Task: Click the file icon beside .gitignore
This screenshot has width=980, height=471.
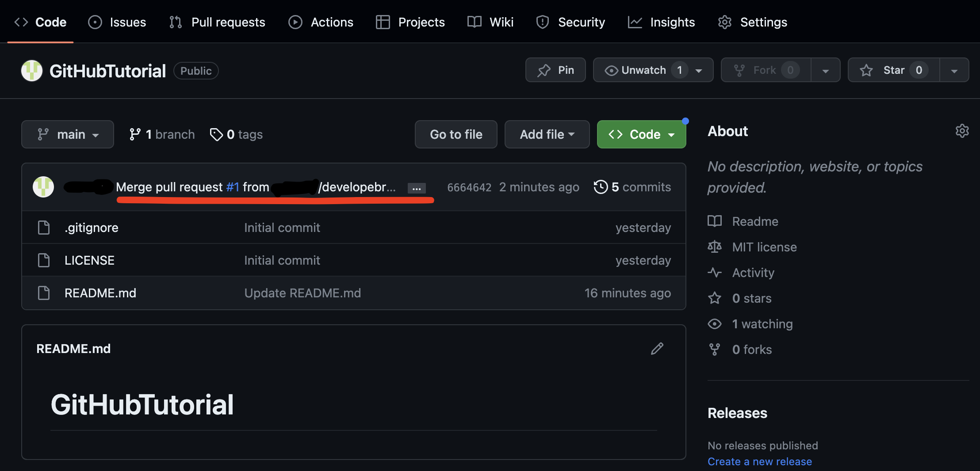Action: click(x=44, y=228)
